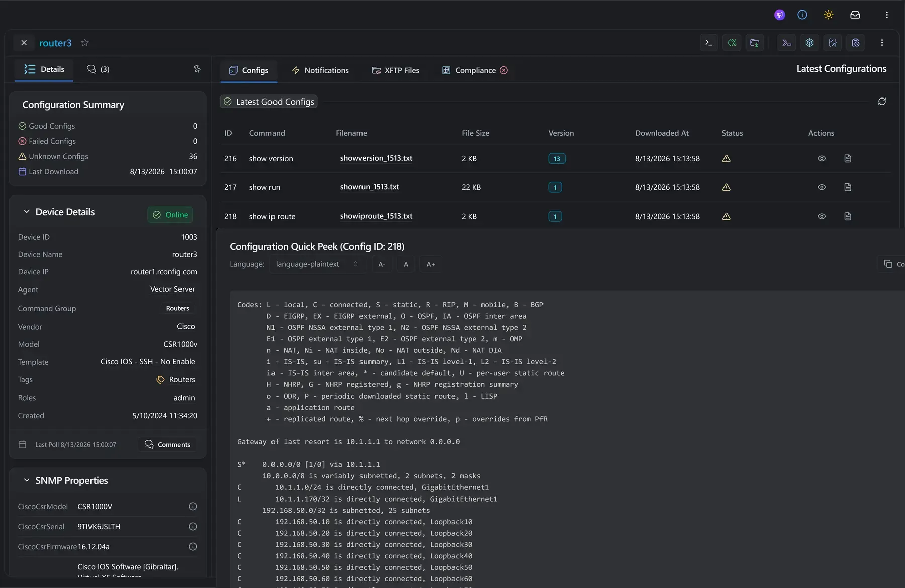Click version badge 1 for show run
Viewport: 905px width, 588px height.
tap(555, 187)
